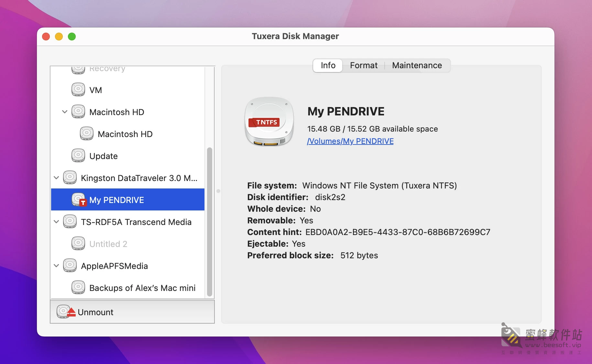592x364 pixels.
Task: Click the Windows NT File System text
Action: 379,186
